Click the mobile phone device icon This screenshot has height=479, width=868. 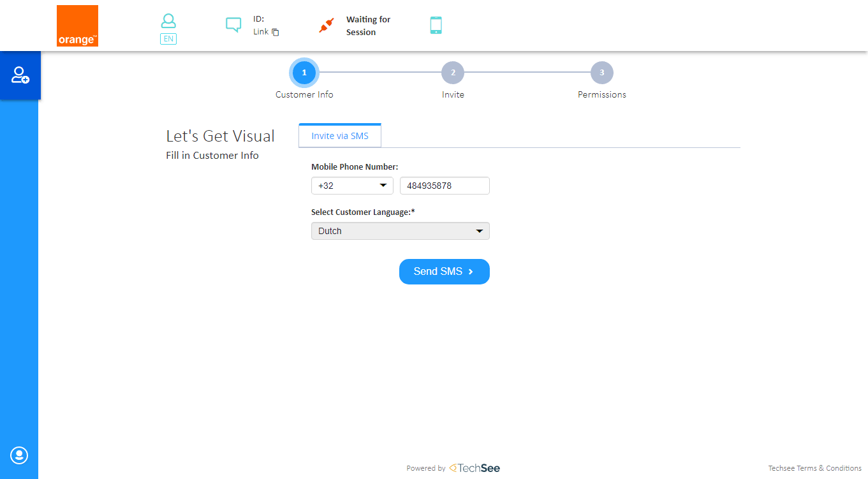tap(436, 26)
